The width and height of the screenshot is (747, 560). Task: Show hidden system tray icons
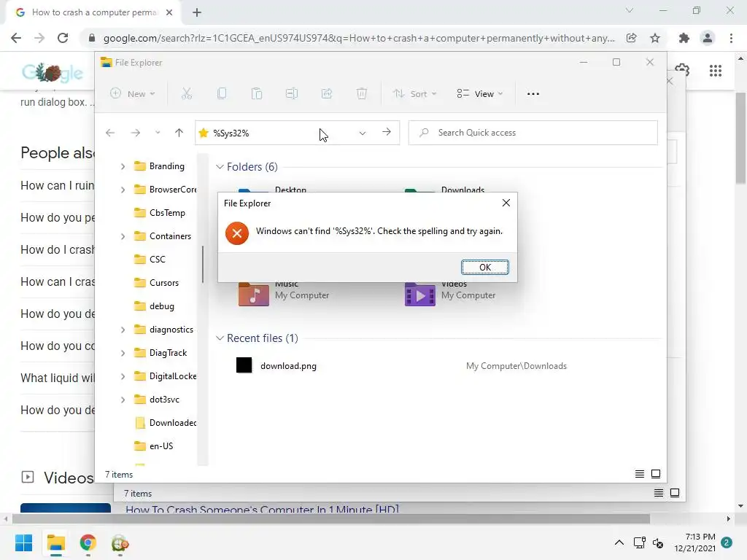point(619,542)
